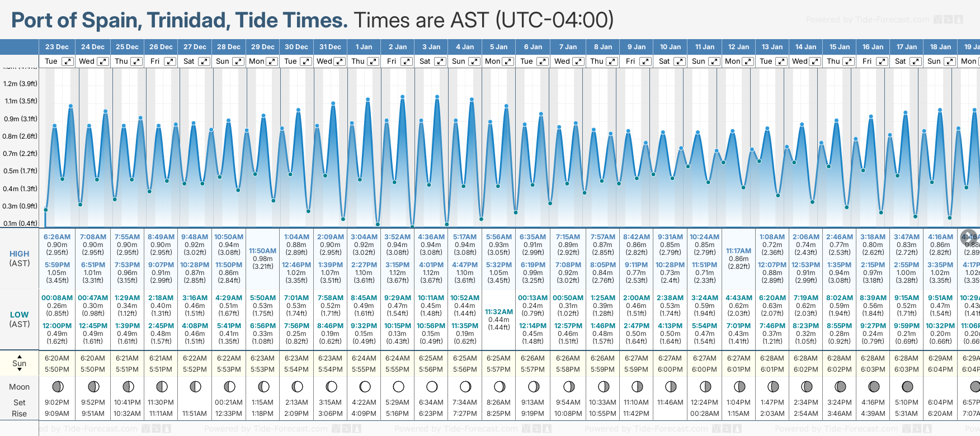Click the moon phase icon for 17 Jan
980x436 pixels.
point(907,386)
